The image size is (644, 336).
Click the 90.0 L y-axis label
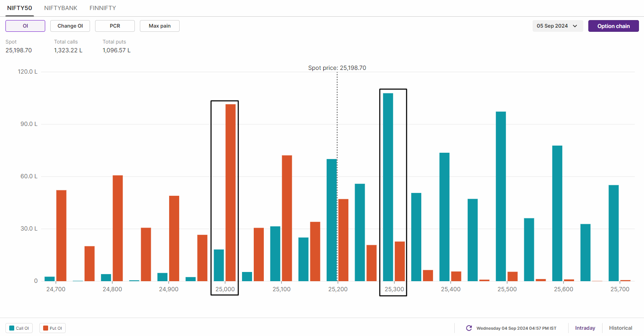click(x=29, y=124)
